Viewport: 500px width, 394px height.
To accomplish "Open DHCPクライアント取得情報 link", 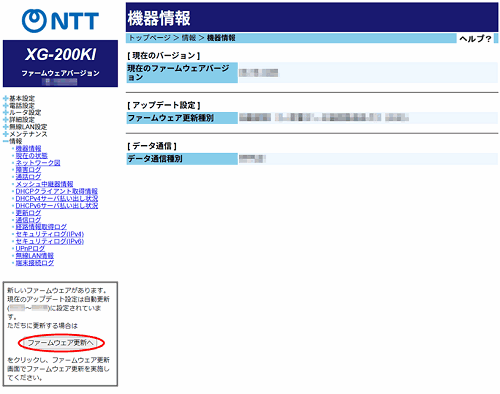I will [57, 191].
